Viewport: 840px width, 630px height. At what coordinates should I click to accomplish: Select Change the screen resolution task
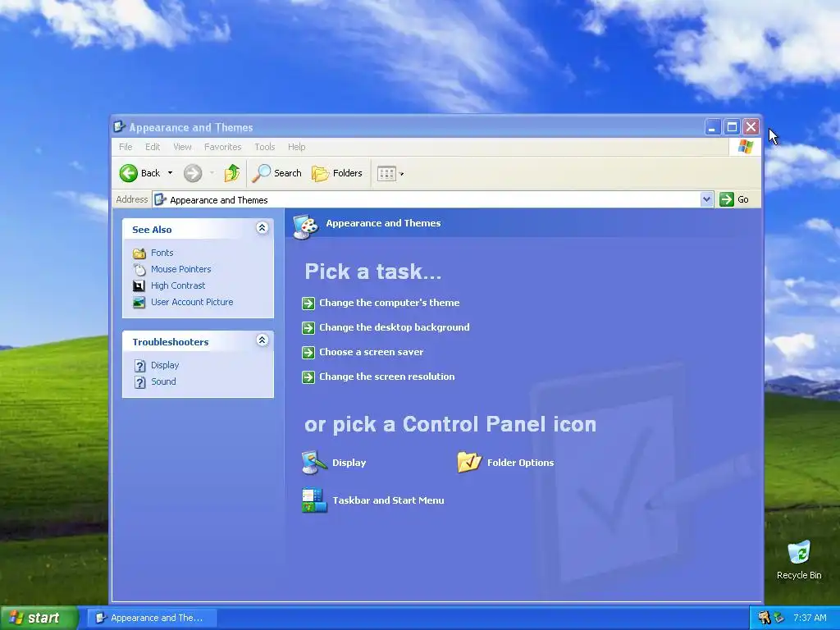point(387,377)
